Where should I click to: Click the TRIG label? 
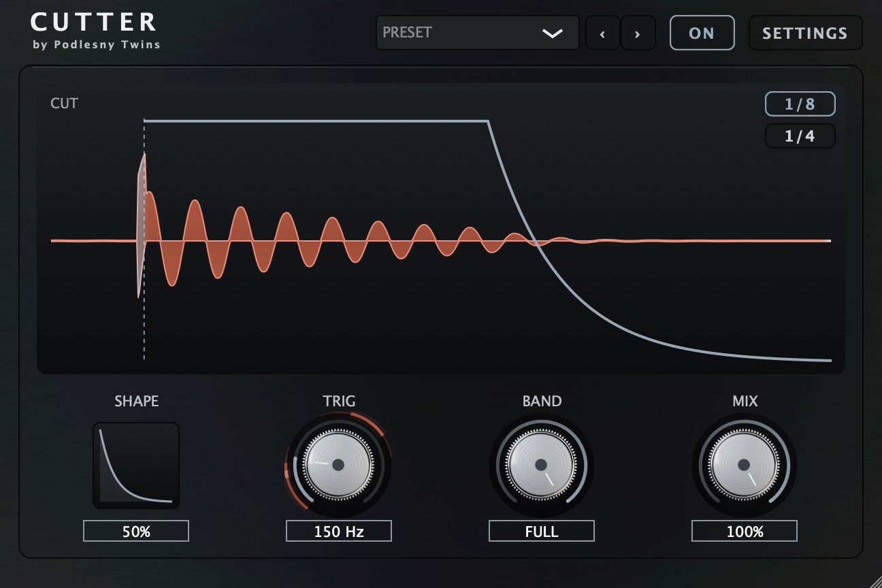(x=339, y=402)
